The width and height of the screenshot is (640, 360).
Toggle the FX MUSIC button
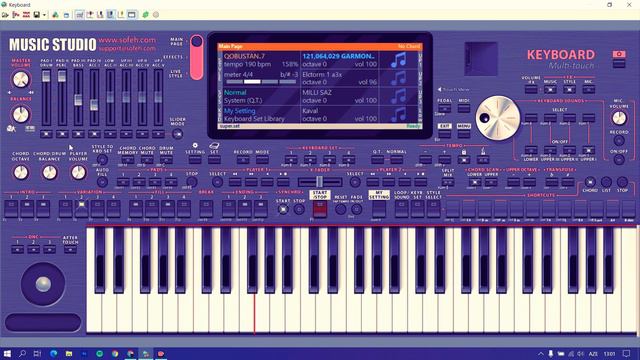(550, 89)
